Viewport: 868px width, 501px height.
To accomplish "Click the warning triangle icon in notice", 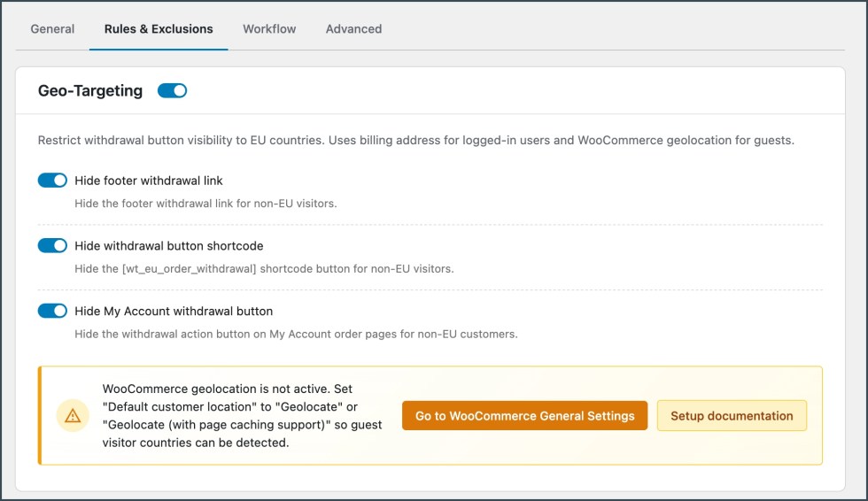I will 73,416.
